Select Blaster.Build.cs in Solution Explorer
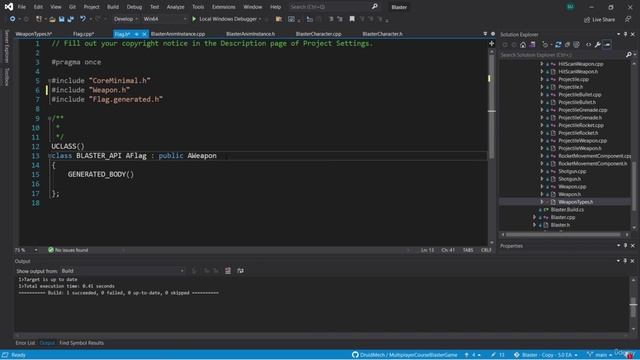 567,210
